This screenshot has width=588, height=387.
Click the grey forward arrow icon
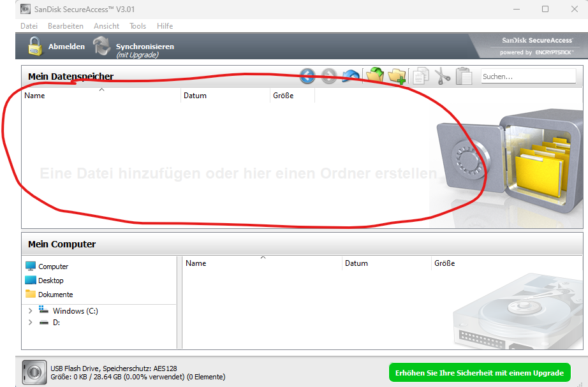328,77
